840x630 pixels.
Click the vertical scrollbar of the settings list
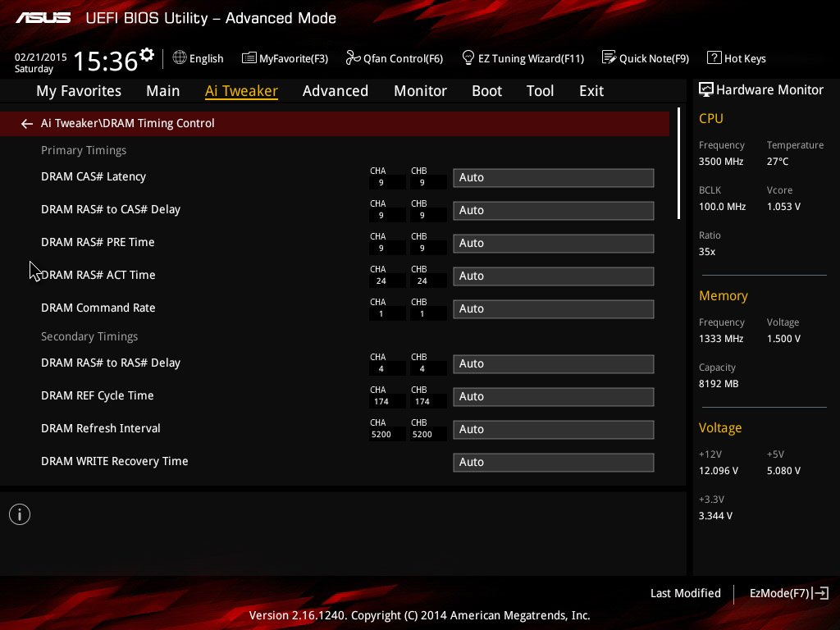point(678,163)
